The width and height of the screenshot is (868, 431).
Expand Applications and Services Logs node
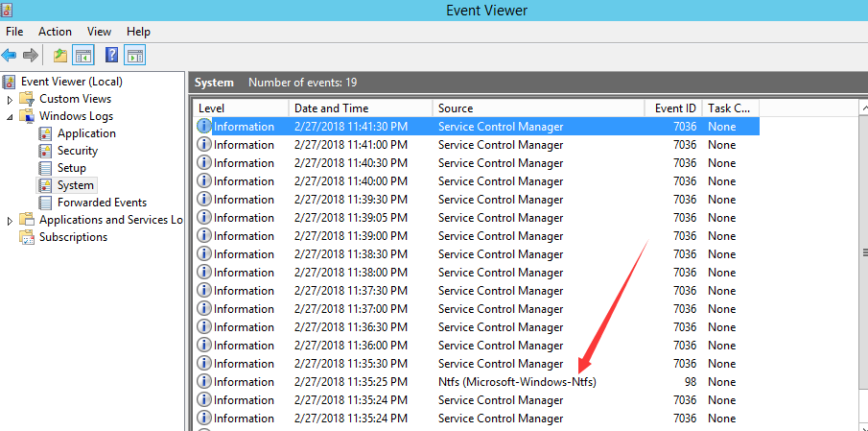[11, 220]
